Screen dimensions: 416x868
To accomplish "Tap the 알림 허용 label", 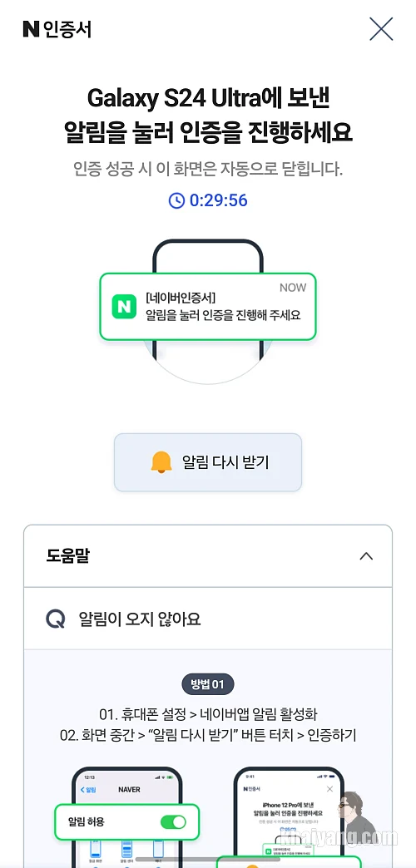I will tap(86, 822).
